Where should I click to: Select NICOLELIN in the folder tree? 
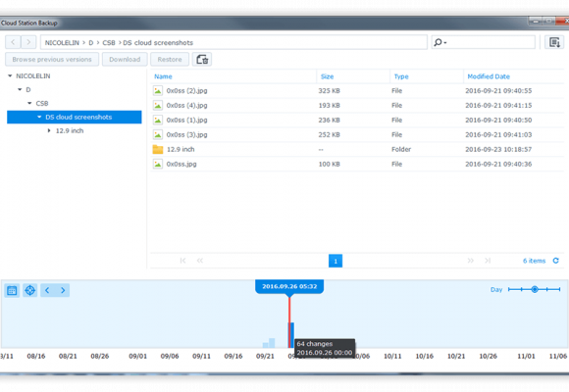click(33, 75)
